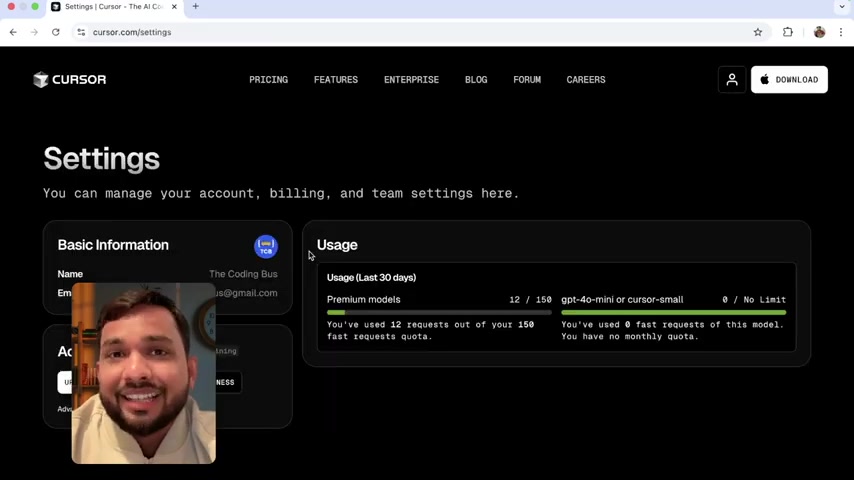
Task: Click the '0 / No Limit' usage count
Action: pyautogui.click(x=754, y=300)
